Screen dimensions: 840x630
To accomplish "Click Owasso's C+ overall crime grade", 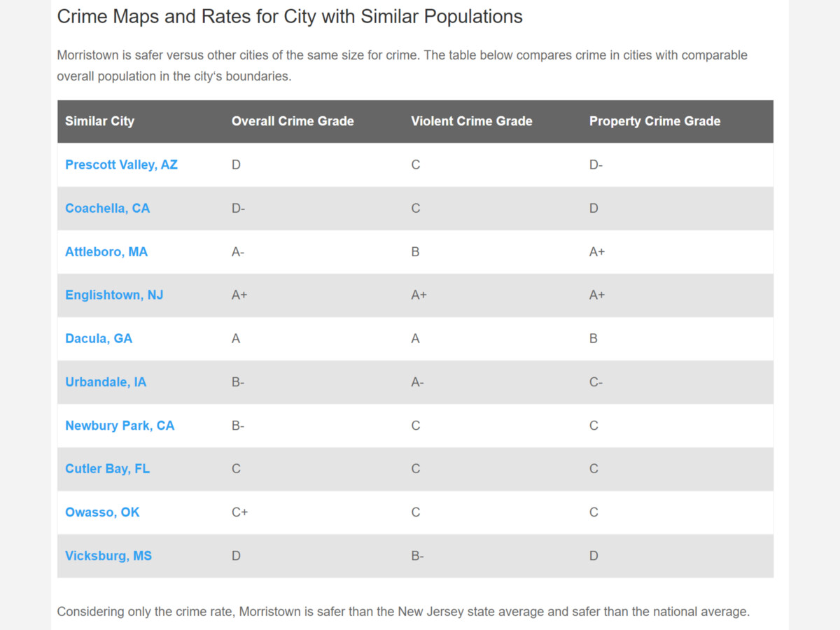I will click(x=239, y=512).
